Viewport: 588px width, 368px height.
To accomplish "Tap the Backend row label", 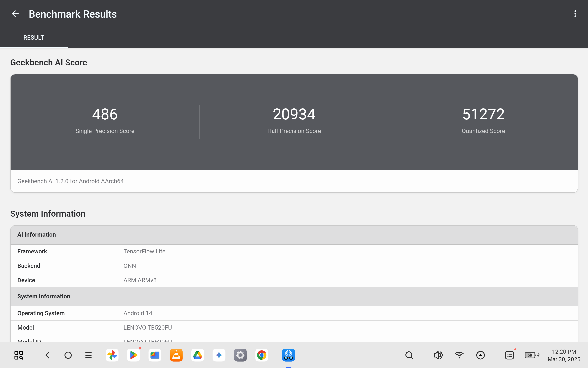I will [29, 266].
